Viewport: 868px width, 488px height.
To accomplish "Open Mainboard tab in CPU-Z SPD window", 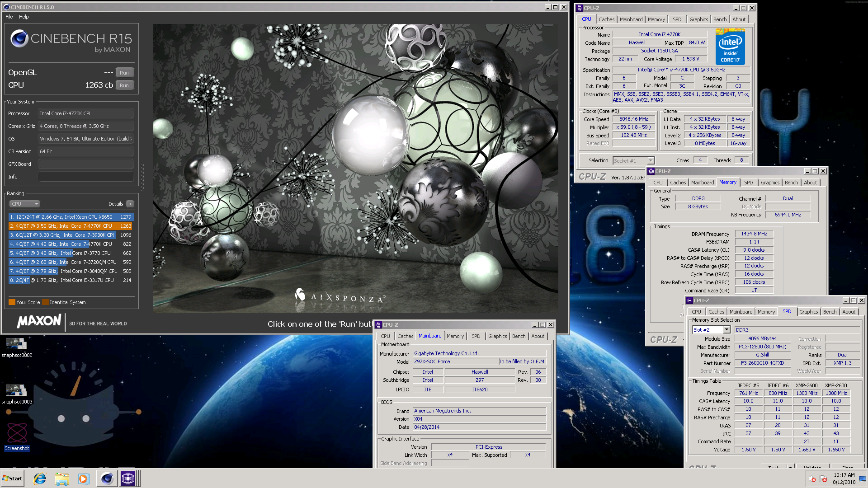I will click(741, 312).
